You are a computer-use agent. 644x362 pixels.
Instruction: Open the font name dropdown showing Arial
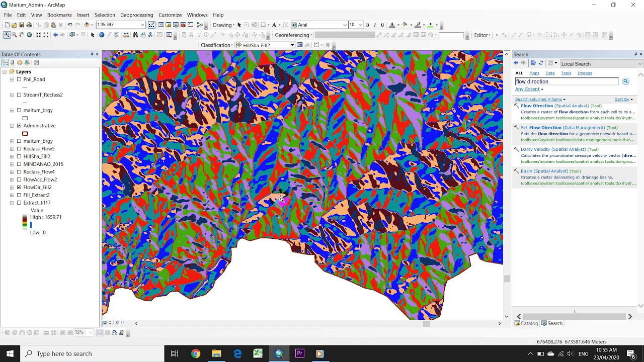(345, 25)
